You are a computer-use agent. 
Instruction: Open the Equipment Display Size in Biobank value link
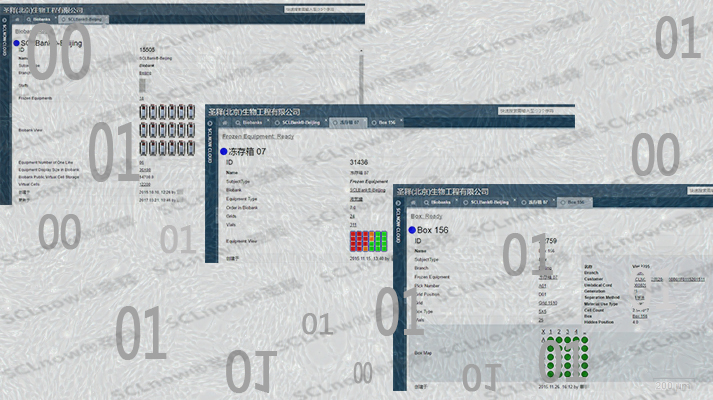pyautogui.click(x=145, y=170)
